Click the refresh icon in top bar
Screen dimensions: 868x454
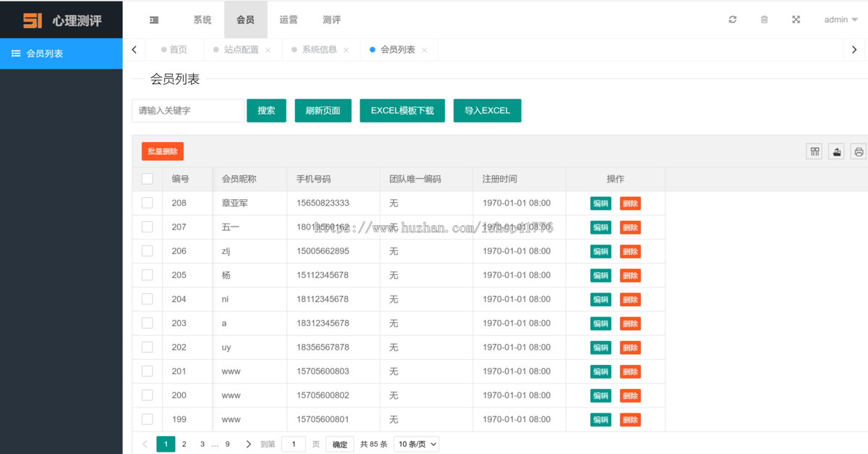733,20
